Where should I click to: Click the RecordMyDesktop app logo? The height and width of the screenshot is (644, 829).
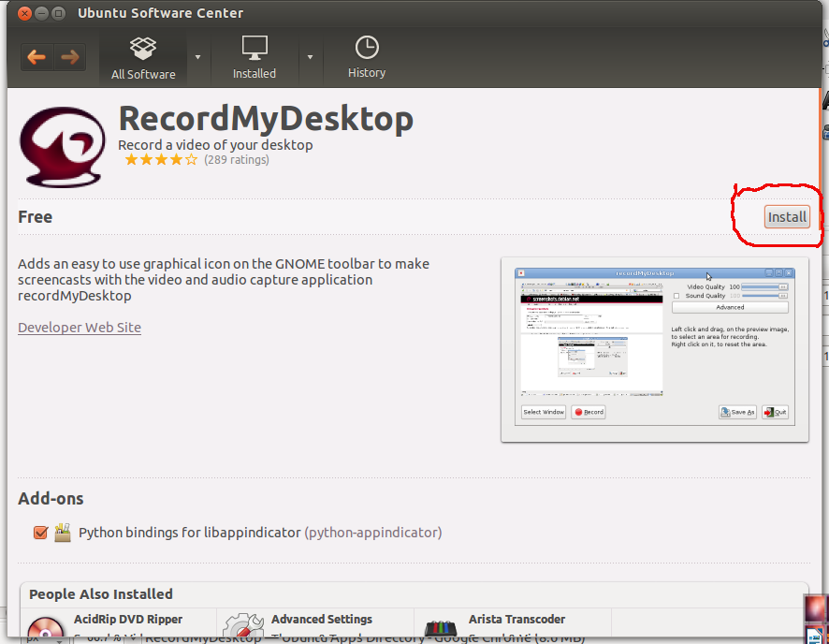pos(63,147)
